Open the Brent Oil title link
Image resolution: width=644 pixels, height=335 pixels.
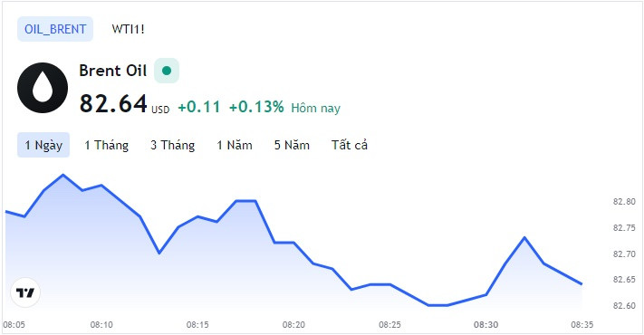click(x=113, y=71)
